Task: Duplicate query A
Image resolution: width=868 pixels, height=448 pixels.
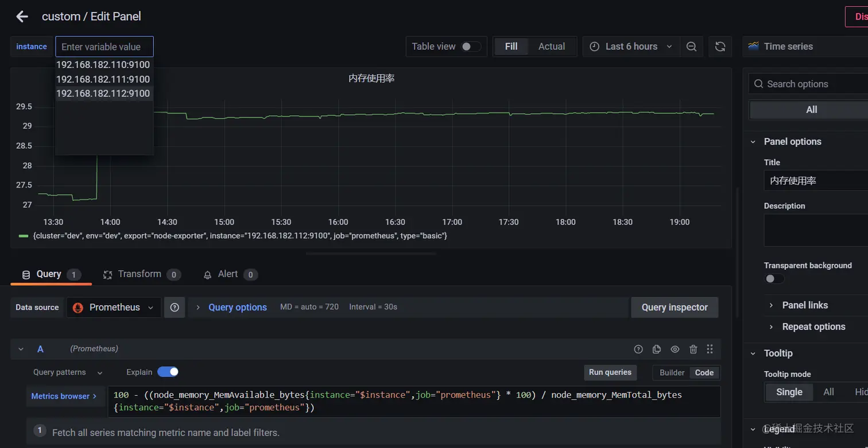Action: click(657, 349)
